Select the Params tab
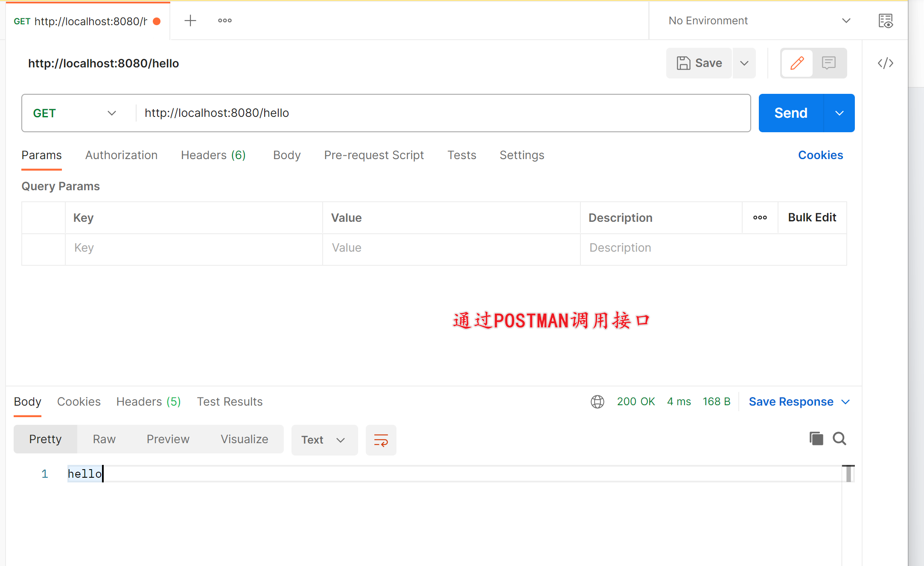Viewport: 924px width, 566px height. pos(41,155)
